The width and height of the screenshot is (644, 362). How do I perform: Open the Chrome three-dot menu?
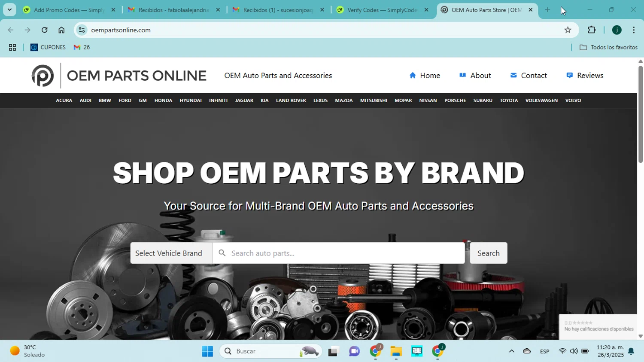click(634, 30)
